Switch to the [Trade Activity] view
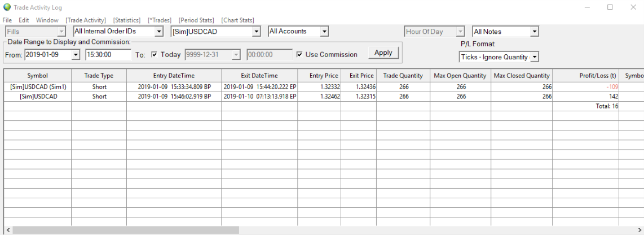Screen dimensions: 644x235 pyautogui.click(x=86, y=20)
